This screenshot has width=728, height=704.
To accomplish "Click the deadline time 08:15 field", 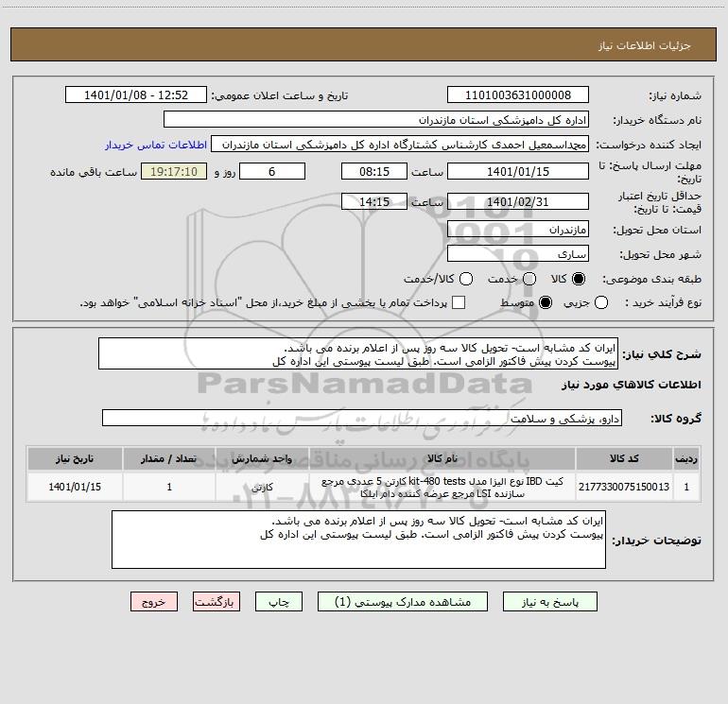I will pyautogui.click(x=374, y=171).
